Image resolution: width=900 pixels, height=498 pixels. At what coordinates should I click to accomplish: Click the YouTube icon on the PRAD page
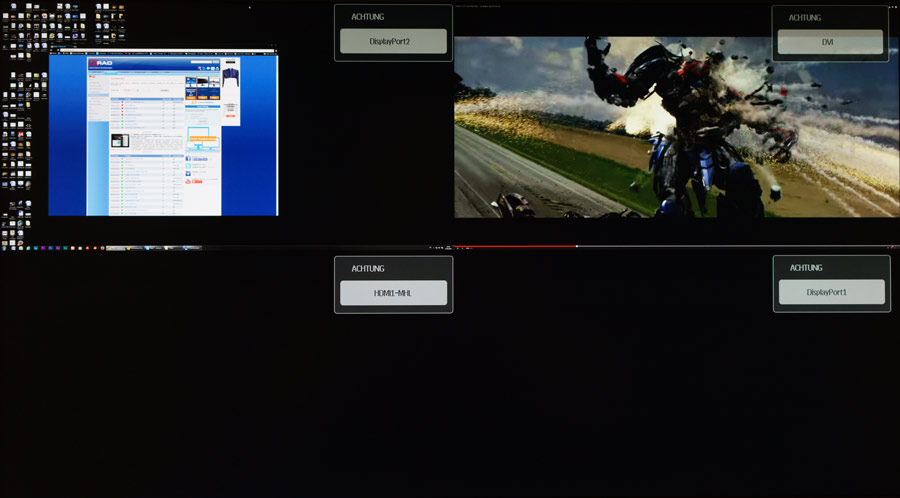[x=188, y=181]
